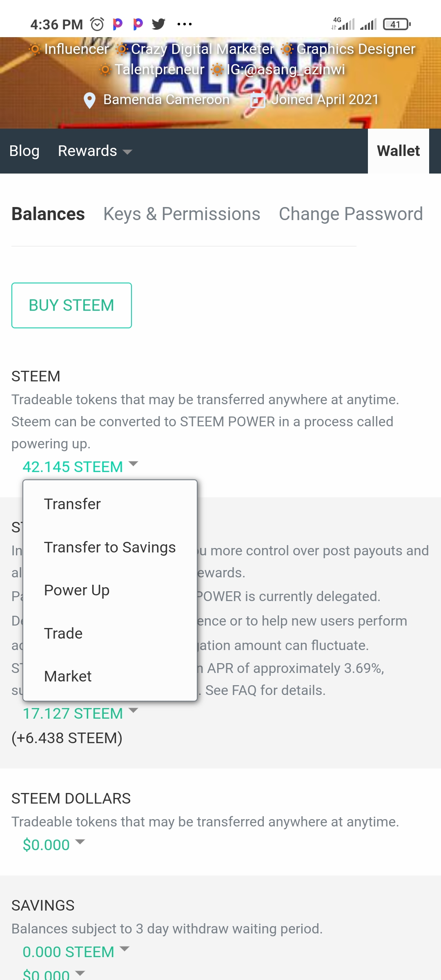The width and height of the screenshot is (441, 980).
Task: Choose Market from the menu
Action: pos(68,676)
